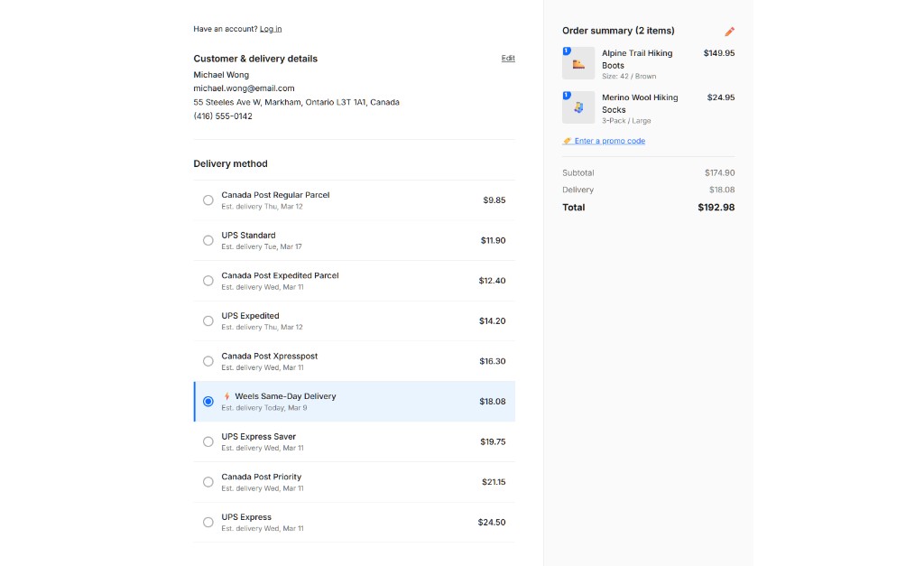Viewport: 924px width, 566px height.
Task: Select the Canada Post Regular Parcel option
Action: pos(208,199)
